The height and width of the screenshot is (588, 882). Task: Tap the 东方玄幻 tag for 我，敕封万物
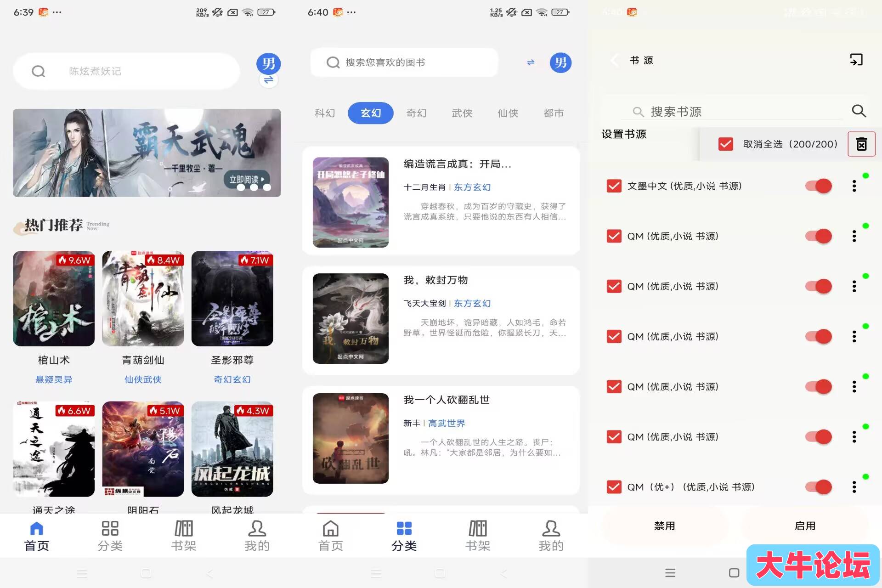click(472, 303)
